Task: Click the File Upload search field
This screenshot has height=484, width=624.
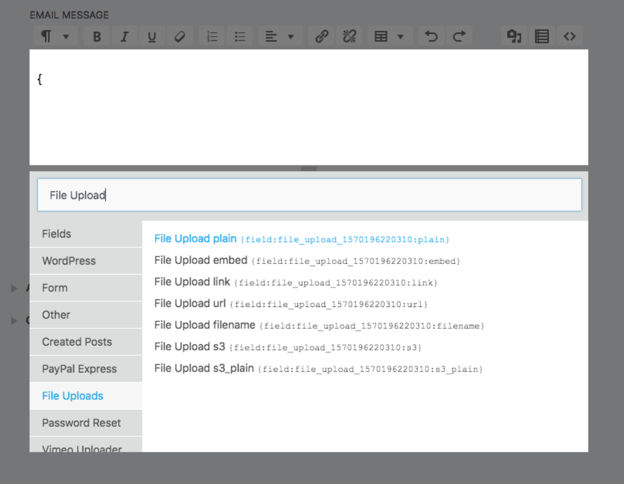Action: (309, 195)
